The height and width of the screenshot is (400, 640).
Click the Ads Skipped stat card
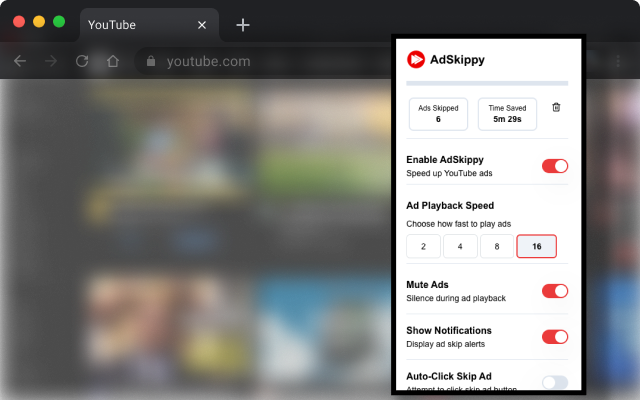[x=438, y=114]
